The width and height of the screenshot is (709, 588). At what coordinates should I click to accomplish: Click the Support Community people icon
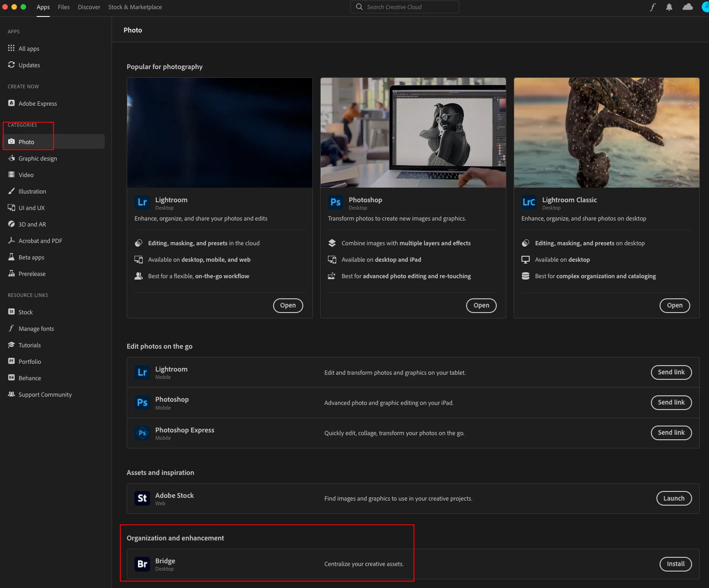point(11,394)
